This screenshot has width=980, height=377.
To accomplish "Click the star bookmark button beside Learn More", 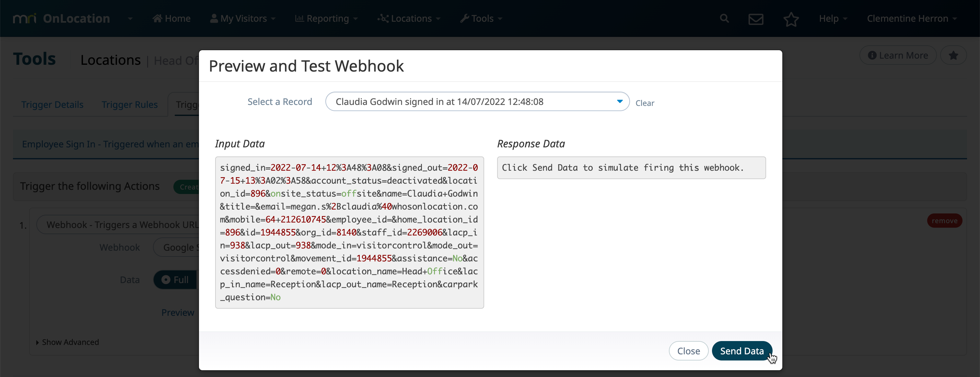I will pyautogui.click(x=953, y=55).
